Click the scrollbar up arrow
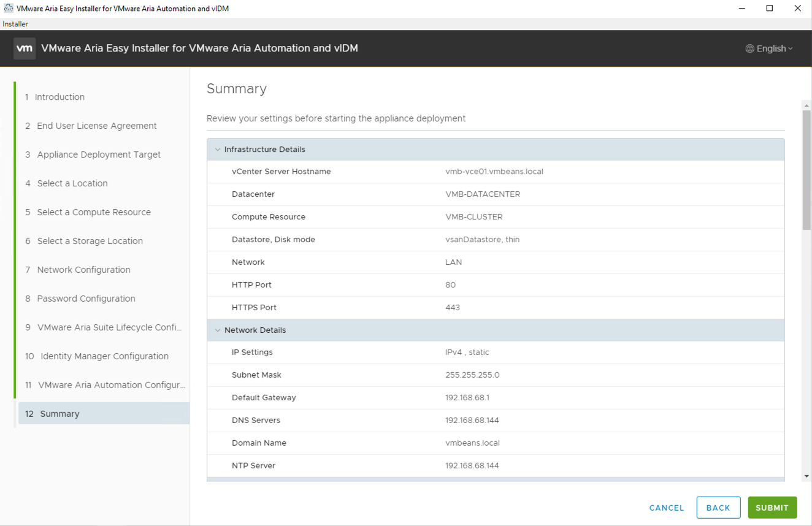 [x=806, y=105]
